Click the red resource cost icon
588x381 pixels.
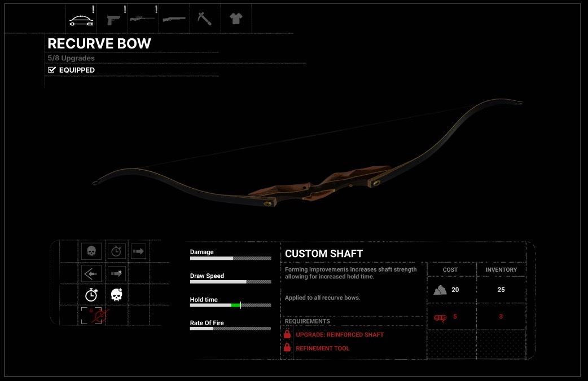[440, 318]
